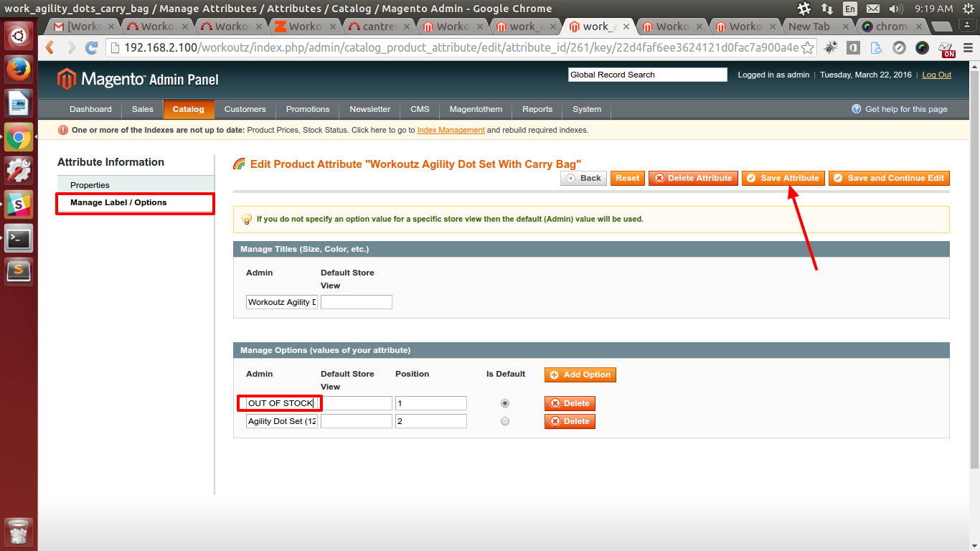Open the Index Management link
Image resolution: width=980 pixels, height=551 pixels.
tap(451, 131)
